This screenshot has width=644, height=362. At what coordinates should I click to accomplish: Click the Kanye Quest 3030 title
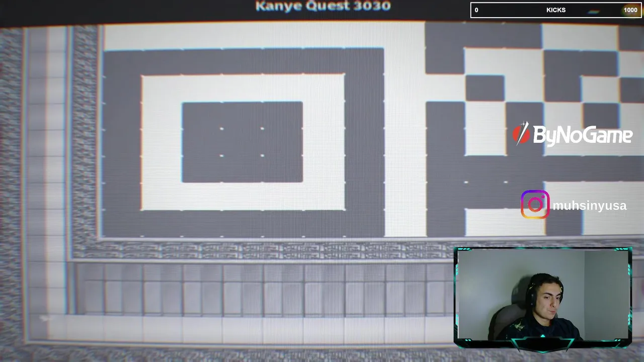[x=323, y=6]
